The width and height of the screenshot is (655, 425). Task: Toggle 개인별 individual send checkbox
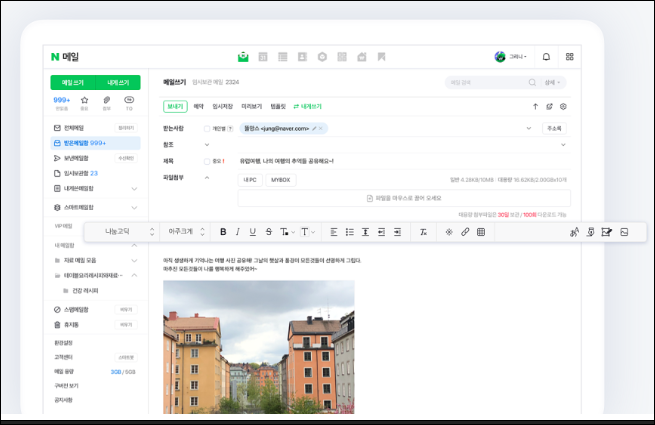(207, 129)
